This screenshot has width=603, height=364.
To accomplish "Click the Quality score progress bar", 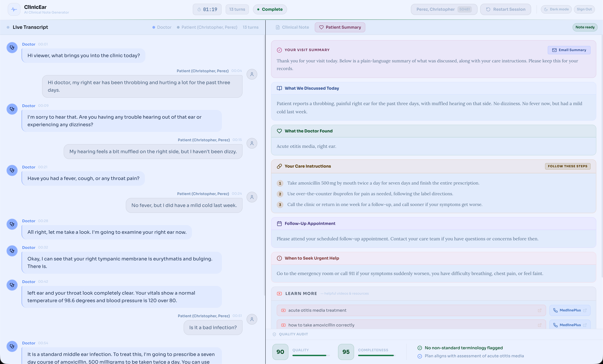I will point(311,355).
